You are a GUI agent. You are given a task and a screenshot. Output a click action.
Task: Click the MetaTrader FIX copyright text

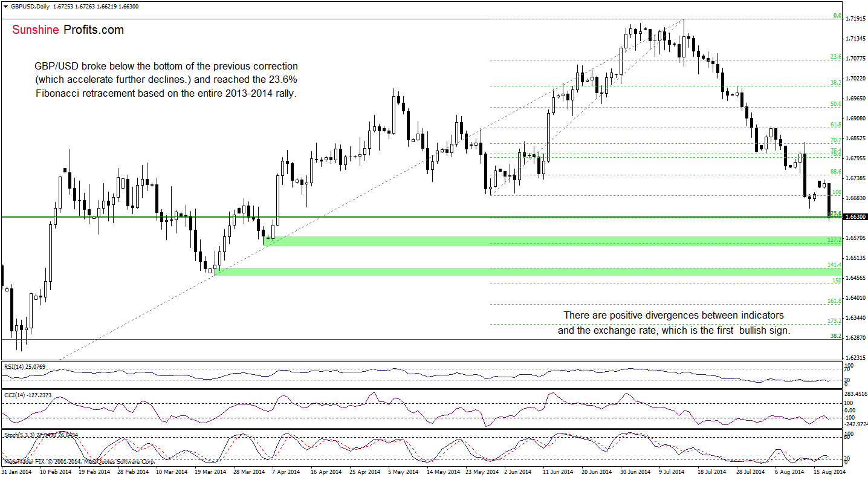(79, 461)
